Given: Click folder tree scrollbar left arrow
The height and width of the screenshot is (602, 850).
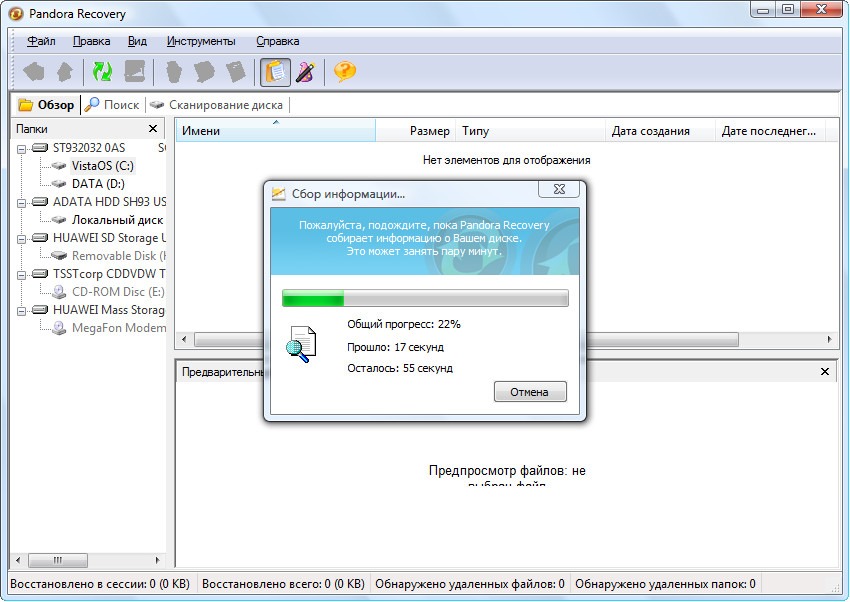Looking at the screenshot, I should click(18, 560).
